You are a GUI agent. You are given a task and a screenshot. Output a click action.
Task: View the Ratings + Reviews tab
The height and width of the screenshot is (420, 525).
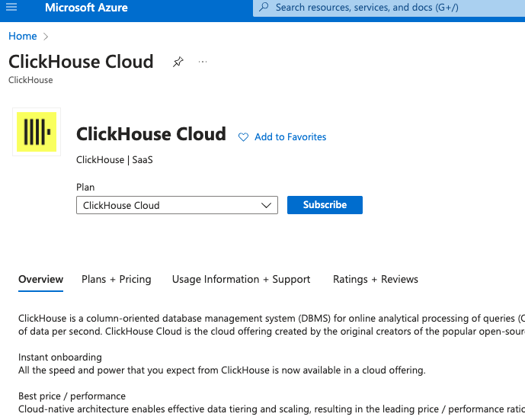pos(376,279)
